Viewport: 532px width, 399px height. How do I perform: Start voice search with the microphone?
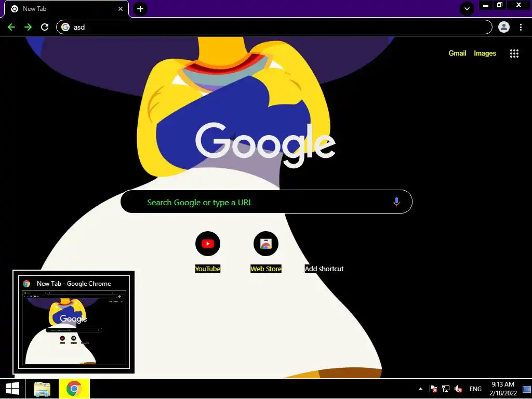click(396, 202)
